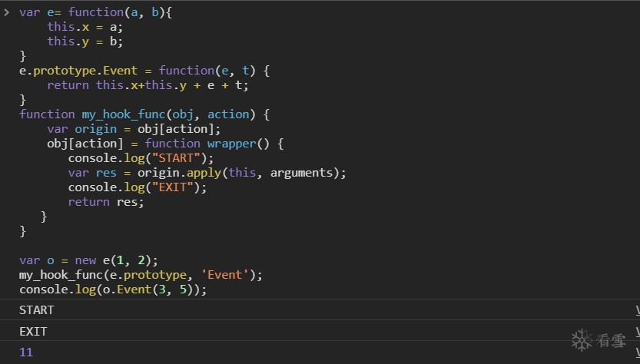Click the console.log("START") code line

(141, 158)
